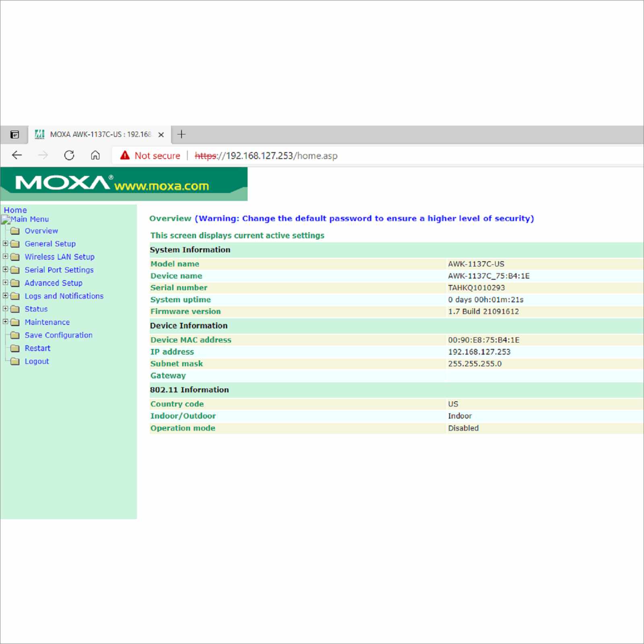Image resolution: width=644 pixels, height=644 pixels.
Task: Expand the Maintenance tree node
Action: coord(5,322)
